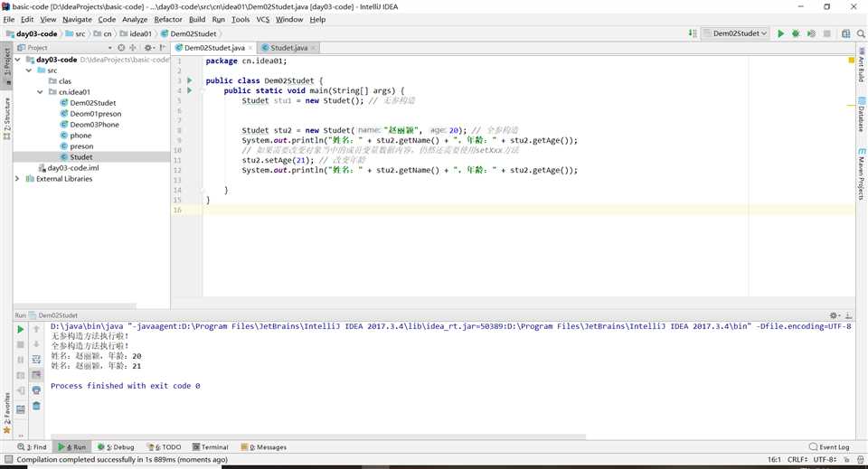Collapse the src folder node

[x=29, y=70]
